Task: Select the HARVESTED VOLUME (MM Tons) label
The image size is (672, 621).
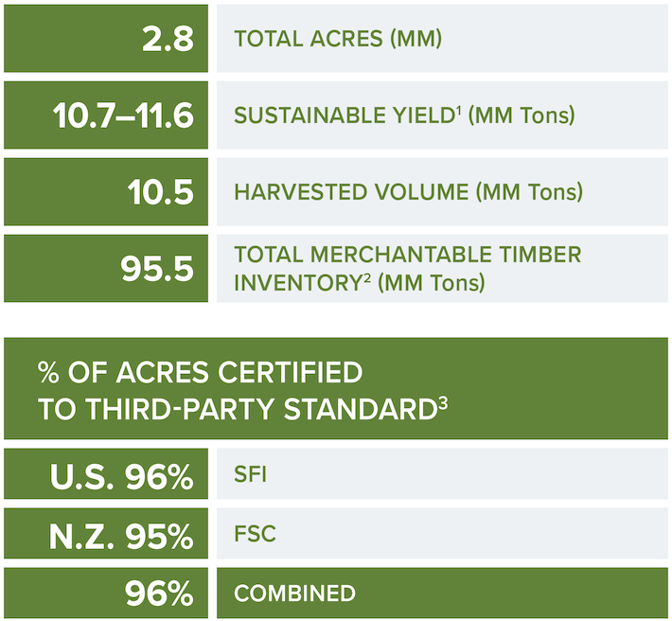Action: pos(409,191)
